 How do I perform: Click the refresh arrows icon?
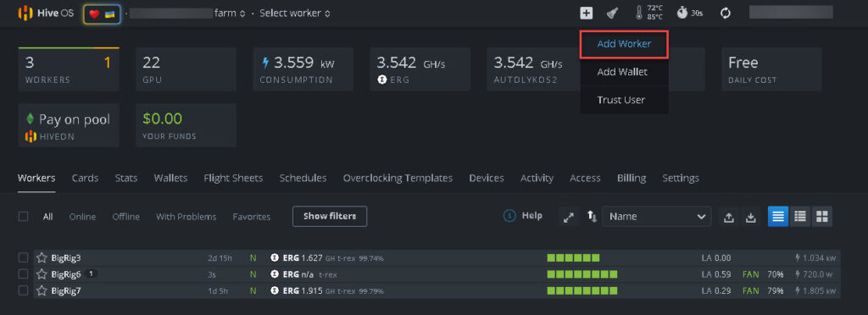tap(726, 14)
